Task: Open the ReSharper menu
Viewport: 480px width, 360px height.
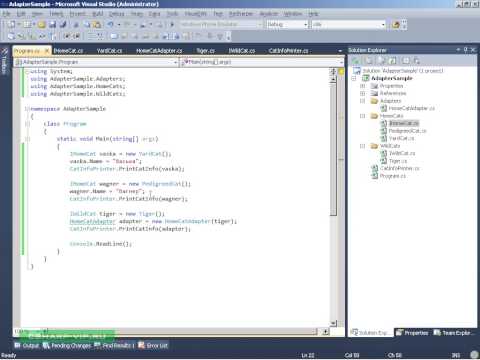Action: (x=241, y=14)
